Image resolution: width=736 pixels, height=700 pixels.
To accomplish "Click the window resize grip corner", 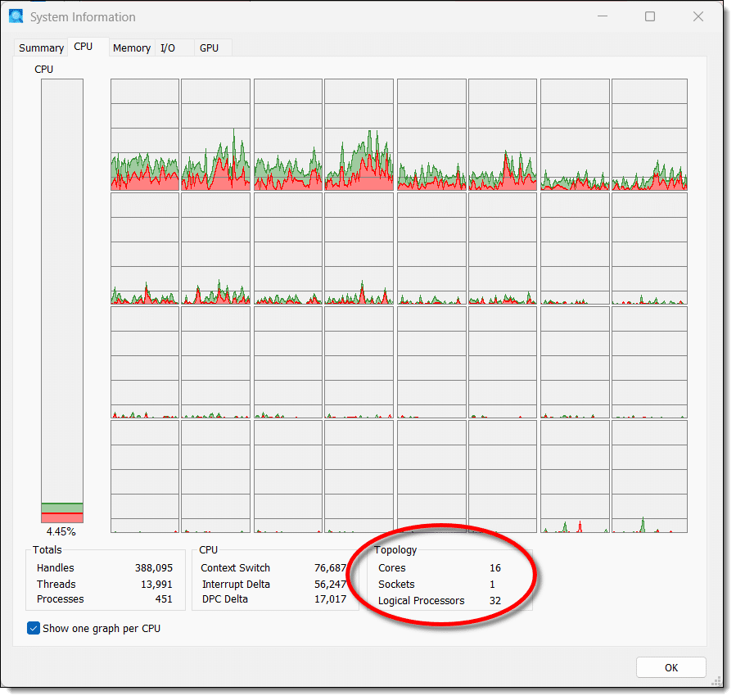I will coord(716,681).
